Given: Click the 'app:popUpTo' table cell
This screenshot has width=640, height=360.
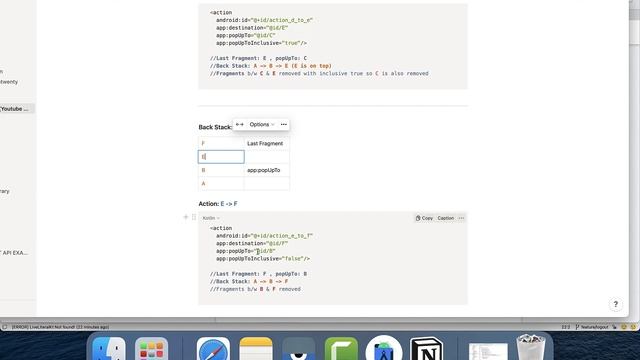Looking at the screenshot, I should click(267, 170).
